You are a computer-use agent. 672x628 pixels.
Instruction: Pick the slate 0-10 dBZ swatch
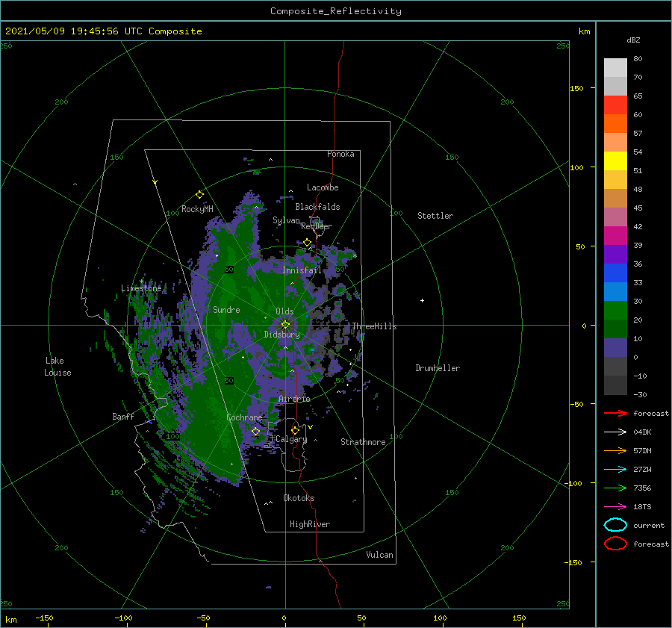[x=615, y=348]
